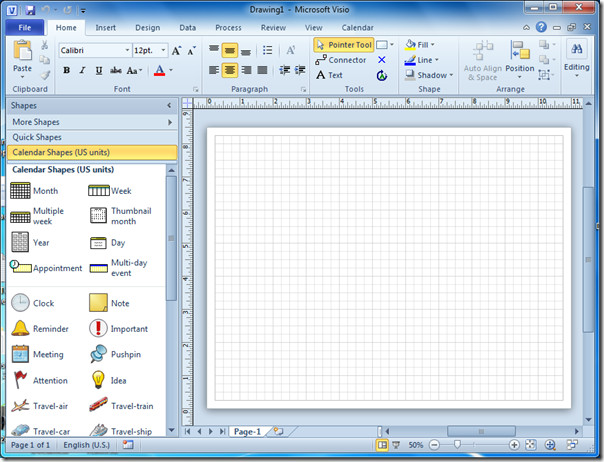The width and height of the screenshot is (604, 462).
Task: Apply strikethrough formatting
Action: pos(116,70)
